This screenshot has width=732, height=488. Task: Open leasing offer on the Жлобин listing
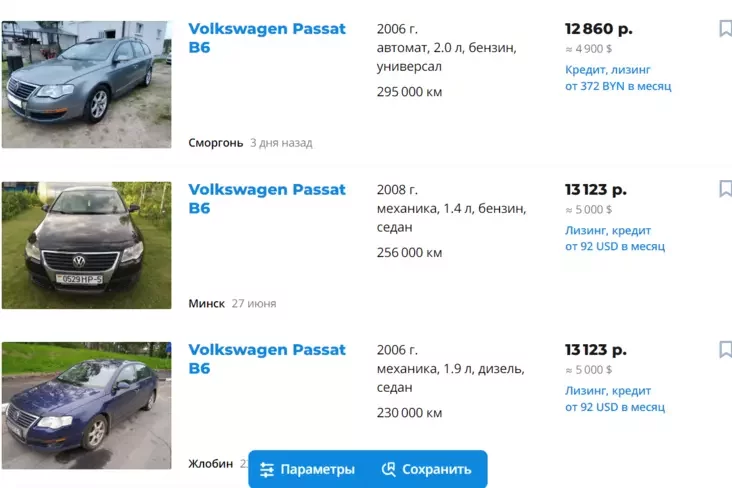(x=615, y=399)
